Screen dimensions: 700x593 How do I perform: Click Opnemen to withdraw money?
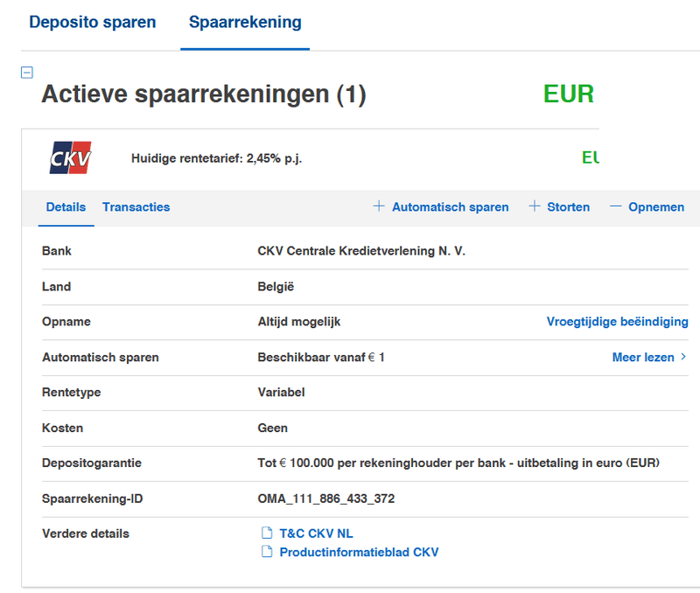tap(656, 207)
